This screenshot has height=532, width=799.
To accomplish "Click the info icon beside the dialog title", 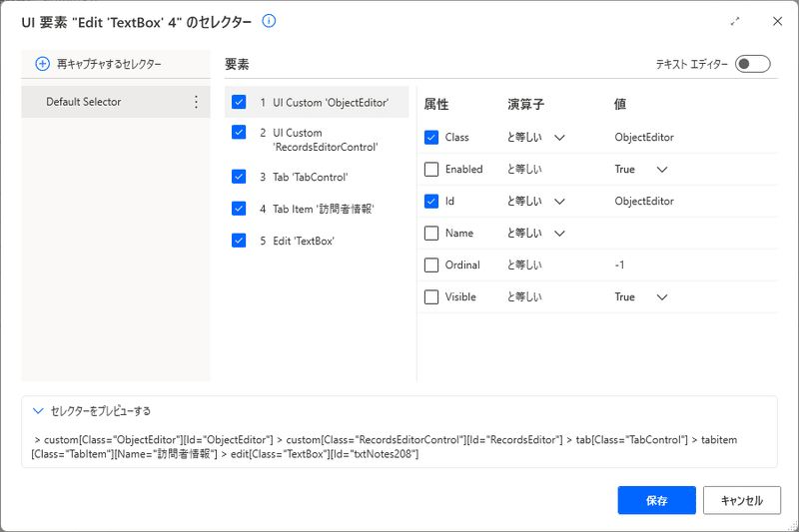I will point(269,21).
